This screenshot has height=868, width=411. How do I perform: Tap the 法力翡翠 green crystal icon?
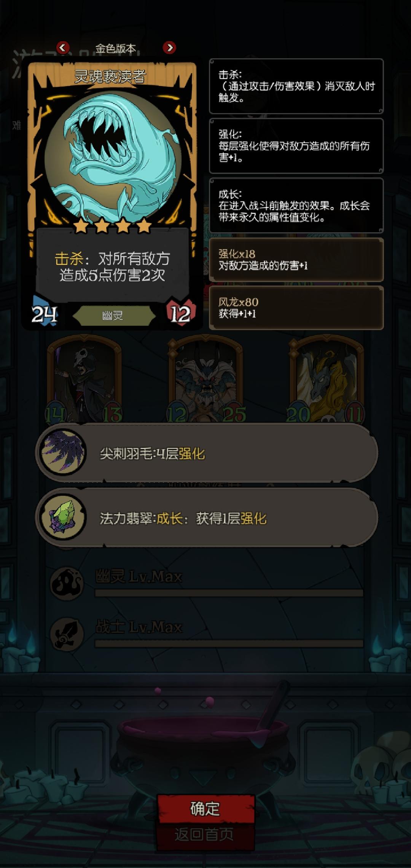(63, 518)
